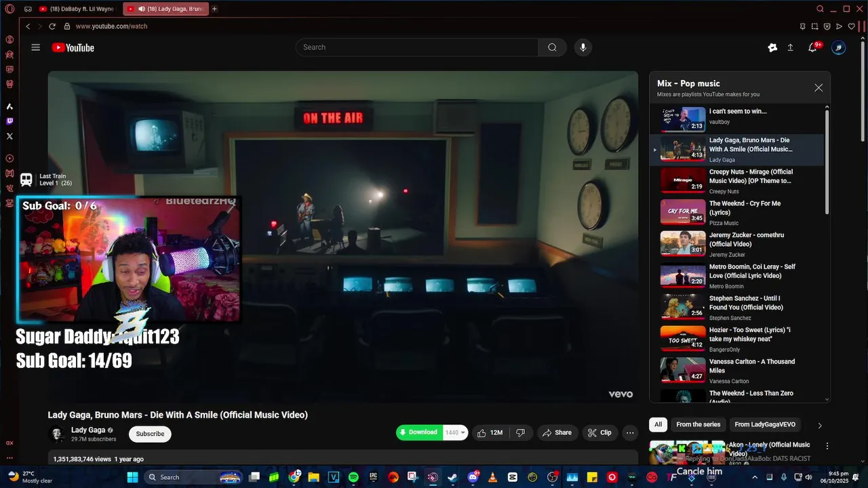Bookmark the page with heart icon
The height and width of the screenshot is (488, 868).
[x=852, y=26]
